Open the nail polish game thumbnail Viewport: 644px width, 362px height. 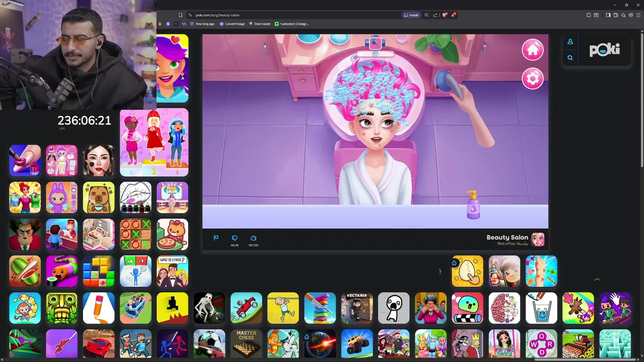[25, 160]
